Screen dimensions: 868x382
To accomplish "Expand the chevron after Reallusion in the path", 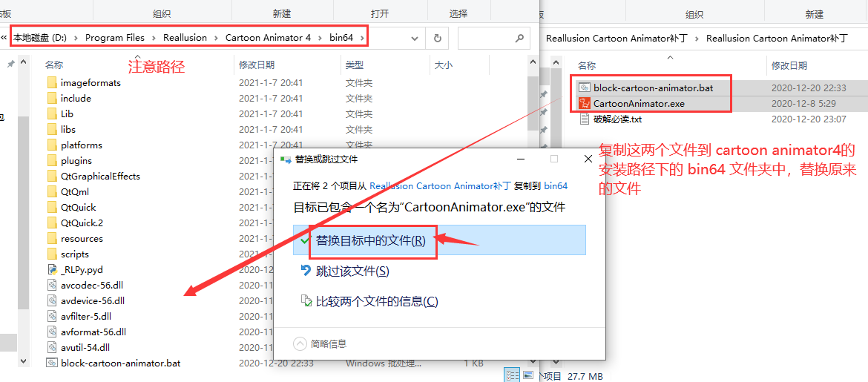I will (x=216, y=39).
